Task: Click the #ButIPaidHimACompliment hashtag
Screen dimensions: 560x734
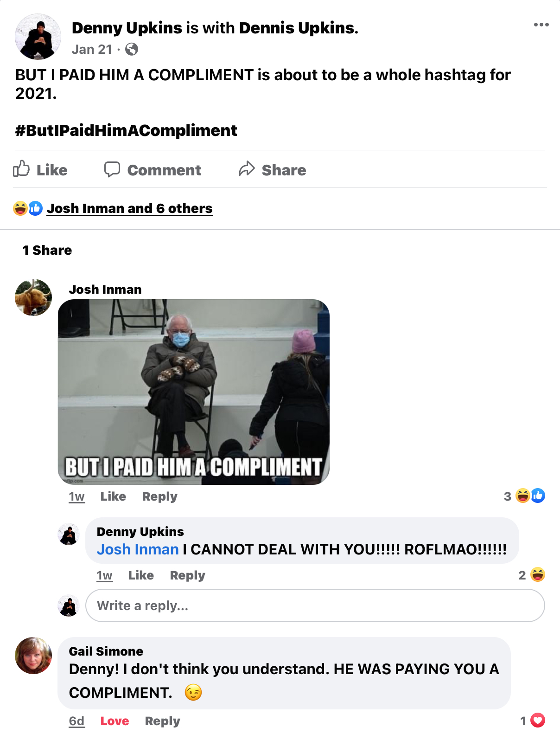Action: (126, 130)
